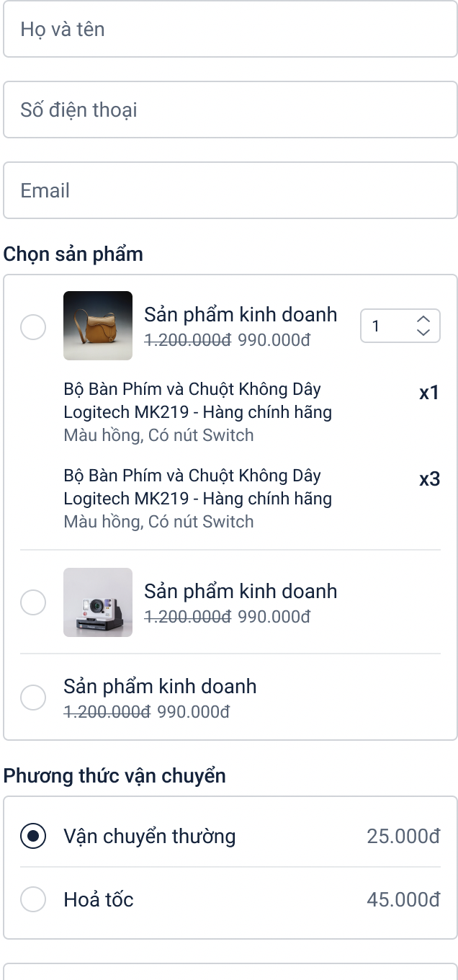The image size is (458, 980).
Task: Click the instant camera product thumbnail
Action: pyautogui.click(x=98, y=602)
